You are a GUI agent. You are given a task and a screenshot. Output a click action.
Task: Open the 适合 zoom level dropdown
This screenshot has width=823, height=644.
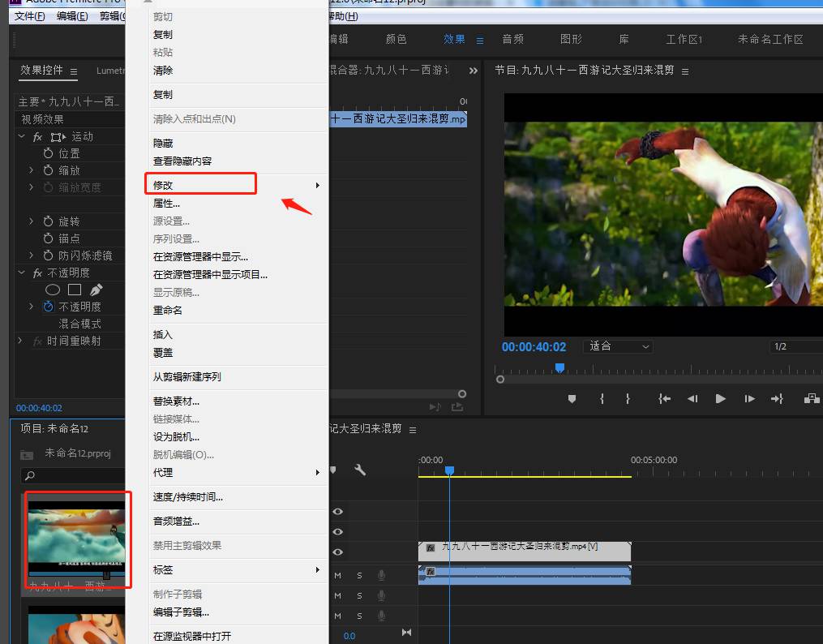[x=616, y=346]
